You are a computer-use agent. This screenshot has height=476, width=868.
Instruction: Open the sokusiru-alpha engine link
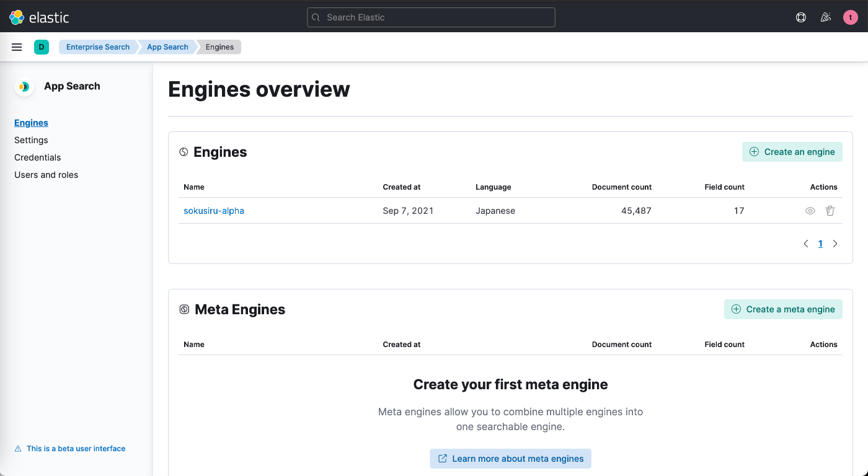tap(214, 211)
